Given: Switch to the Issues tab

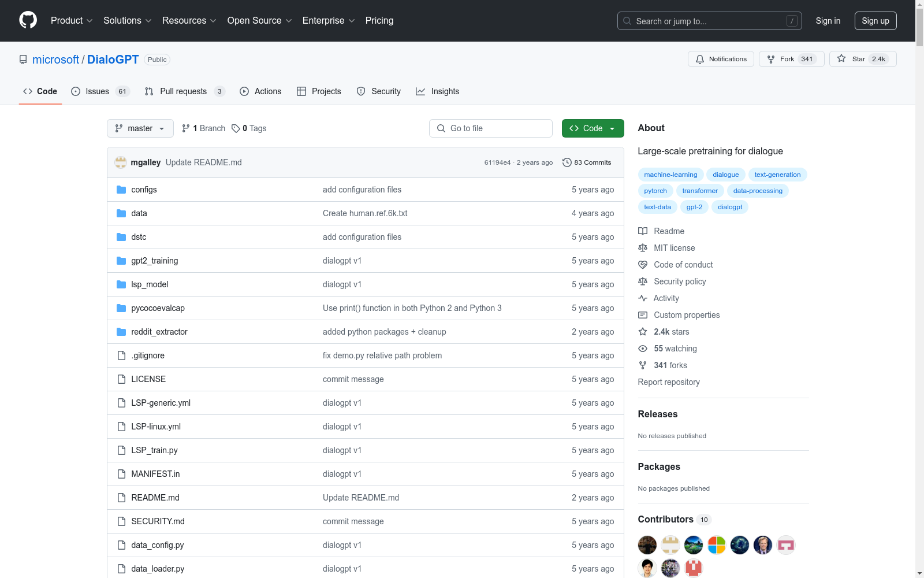Looking at the screenshot, I should (100, 91).
